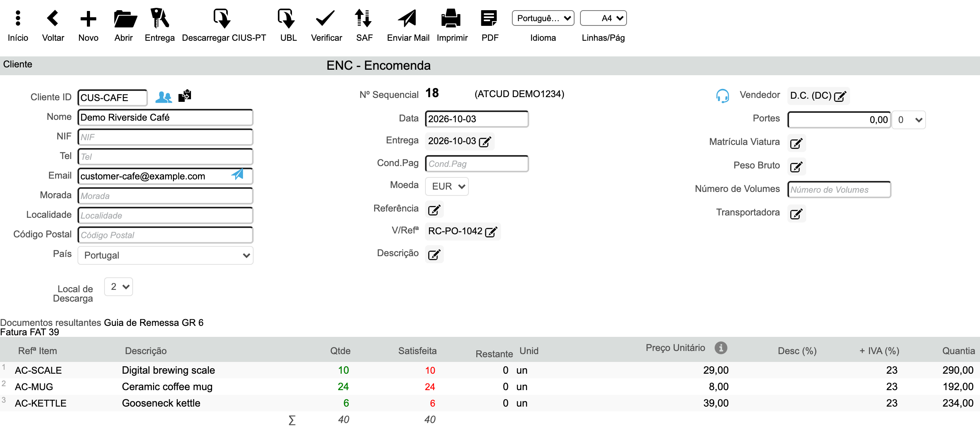
Task: Open the customer lookup people icon
Action: [x=164, y=97]
